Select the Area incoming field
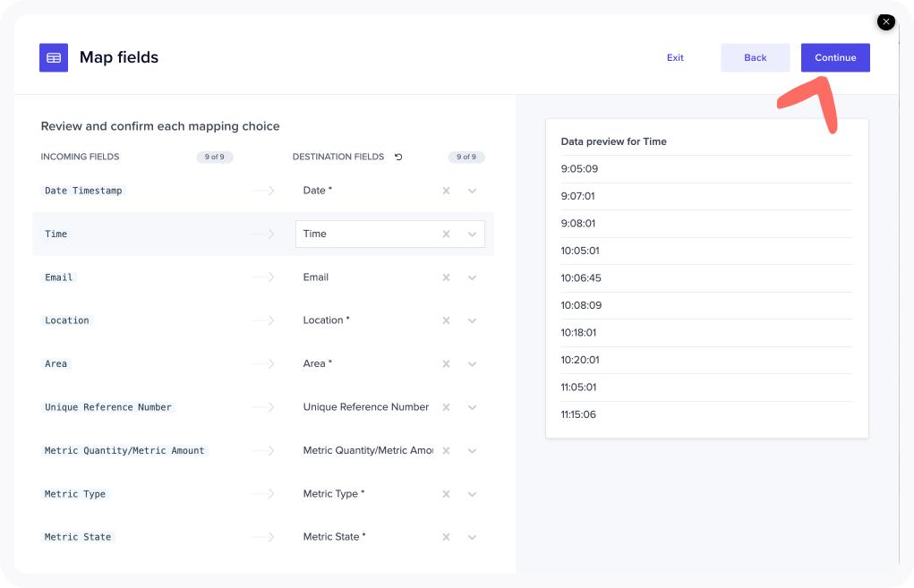914x588 pixels. tap(56, 363)
